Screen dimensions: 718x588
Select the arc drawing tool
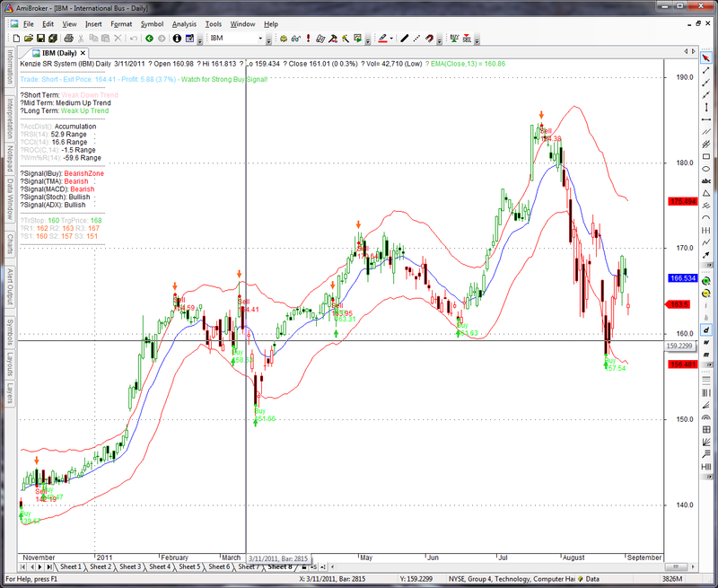pos(706,218)
